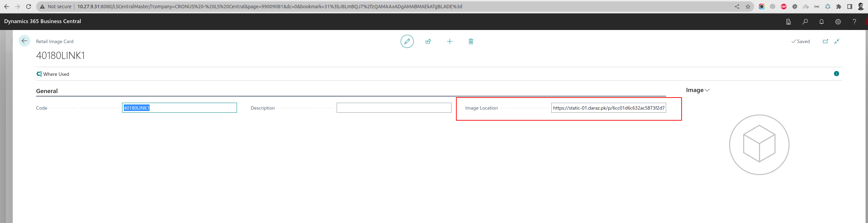This screenshot has width=868, height=223.
Task: Click the teal information icon
Action: (837, 74)
